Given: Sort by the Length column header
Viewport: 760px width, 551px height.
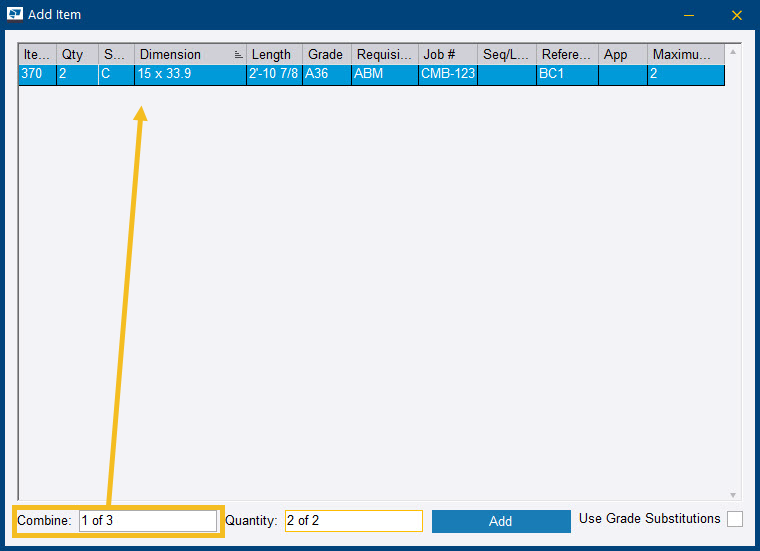Looking at the screenshot, I should (x=274, y=54).
